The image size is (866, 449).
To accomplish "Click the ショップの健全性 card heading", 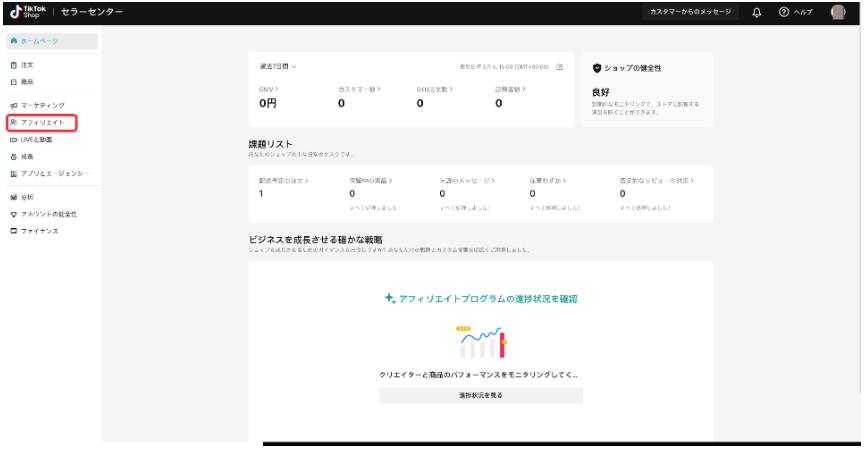I will (632, 68).
